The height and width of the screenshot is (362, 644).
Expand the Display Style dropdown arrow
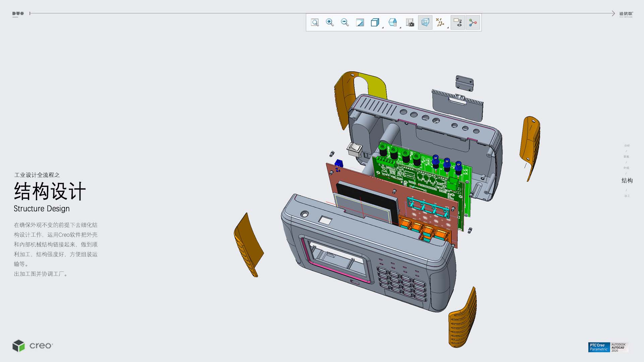383,27
